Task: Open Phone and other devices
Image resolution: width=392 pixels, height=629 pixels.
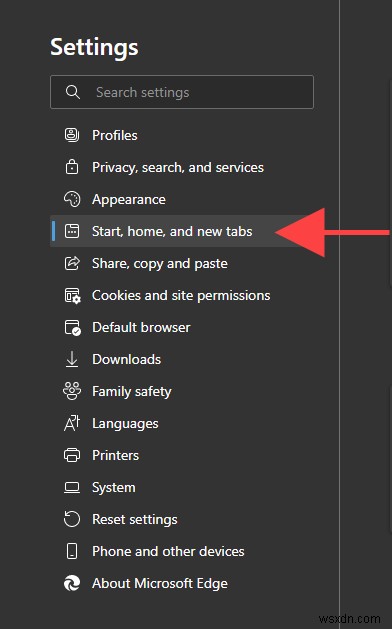Action: point(182,551)
